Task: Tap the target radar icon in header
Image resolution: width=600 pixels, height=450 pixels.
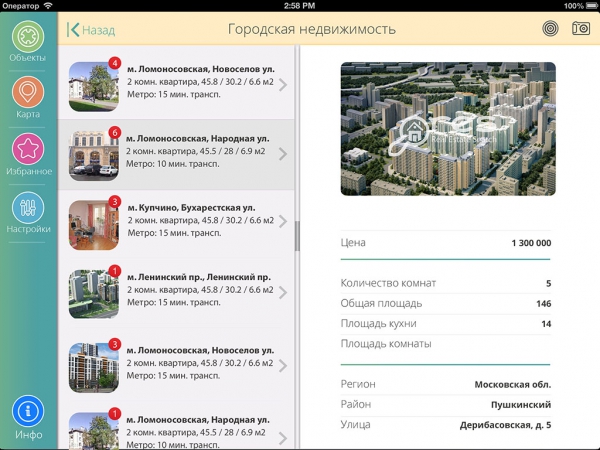Action: click(x=550, y=29)
